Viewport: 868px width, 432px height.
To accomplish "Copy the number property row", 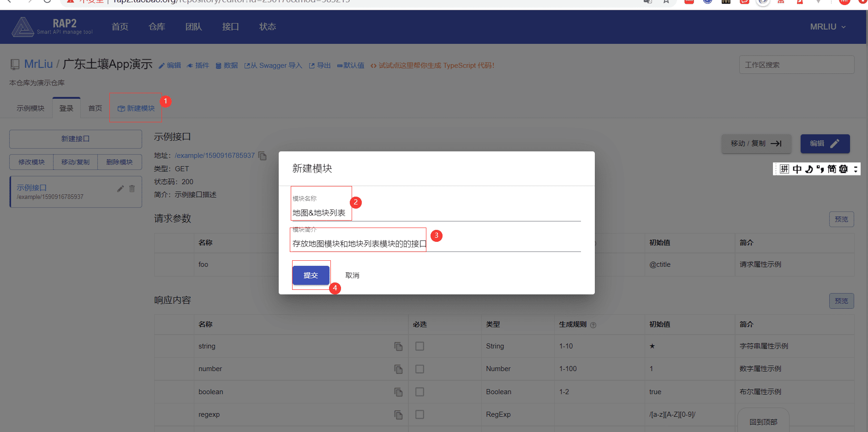I will [x=398, y=369].
